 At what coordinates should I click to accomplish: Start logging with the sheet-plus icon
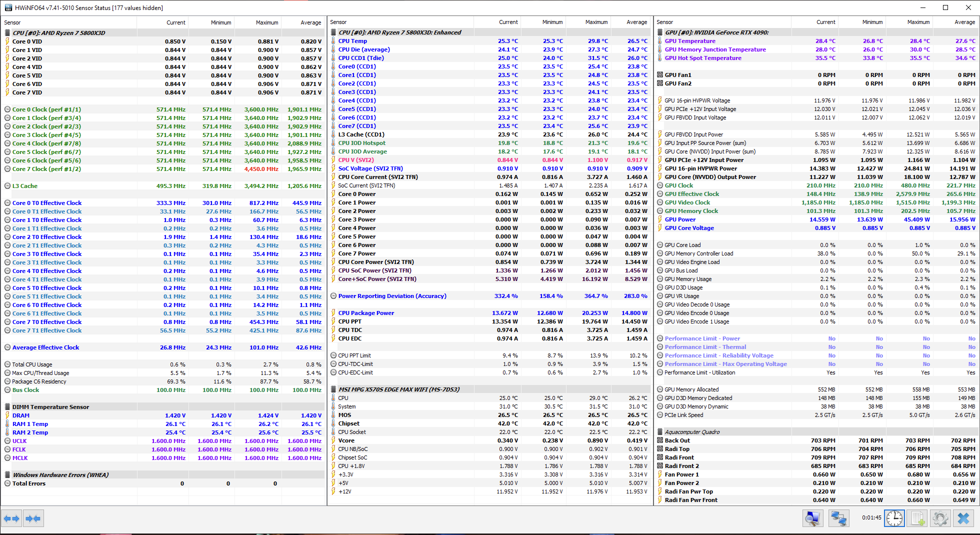coord(918,518)
